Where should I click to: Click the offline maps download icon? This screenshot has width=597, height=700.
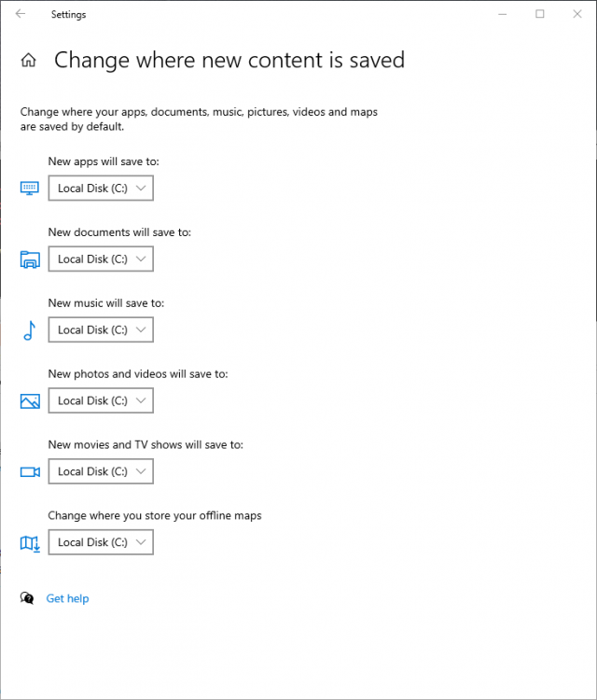(30, 543)
